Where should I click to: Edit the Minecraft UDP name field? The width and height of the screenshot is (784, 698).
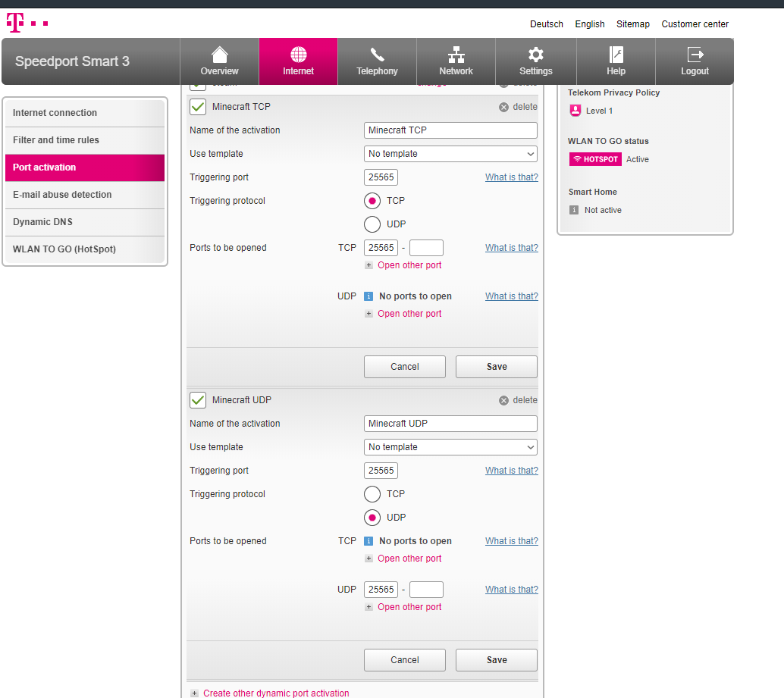[450, 424]
